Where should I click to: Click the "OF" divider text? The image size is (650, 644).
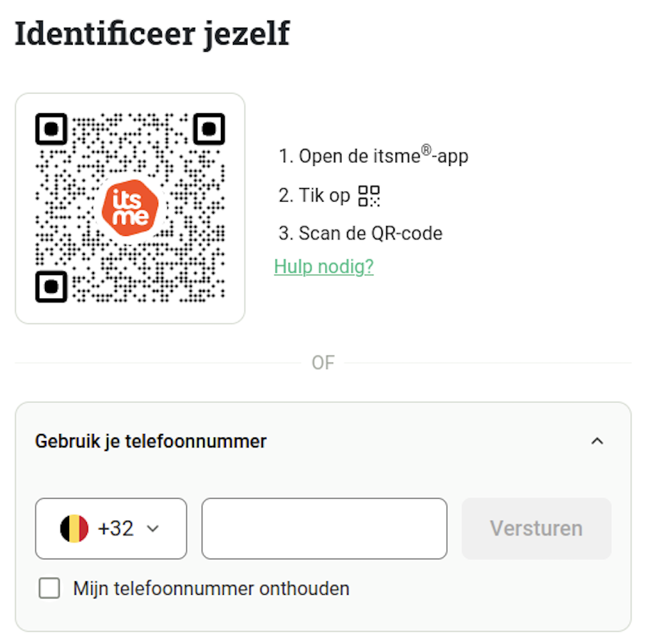323,363
